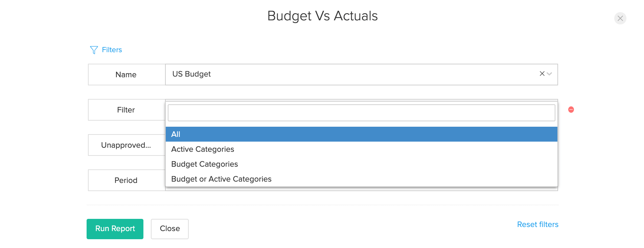
Task: Open the US Budget name combo box
Action: pos(352,74)
